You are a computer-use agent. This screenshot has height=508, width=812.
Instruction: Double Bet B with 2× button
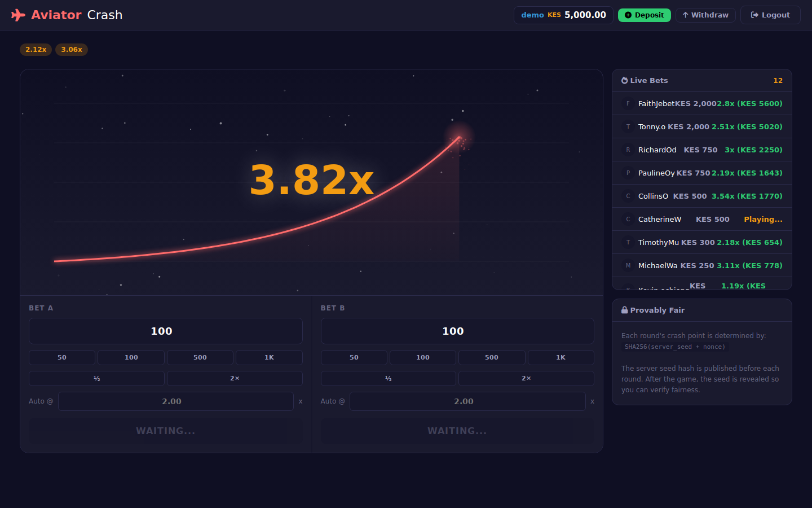tap(526, 379)
